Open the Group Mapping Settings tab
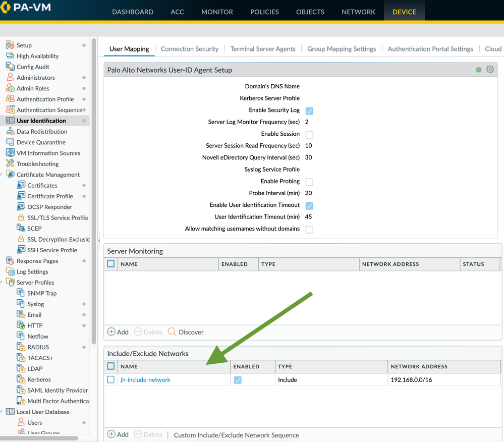The image size is (504, 442). point(342,49)
